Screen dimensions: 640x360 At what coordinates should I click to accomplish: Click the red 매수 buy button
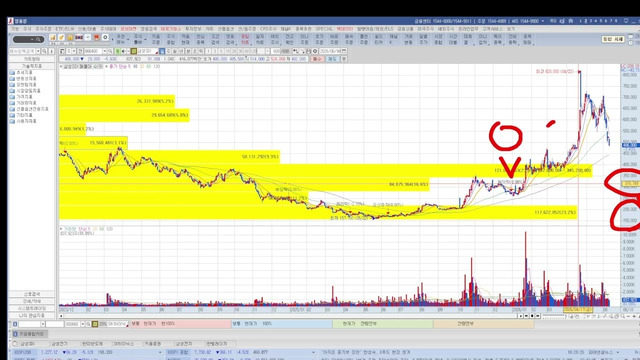click(x=317, y=59)
